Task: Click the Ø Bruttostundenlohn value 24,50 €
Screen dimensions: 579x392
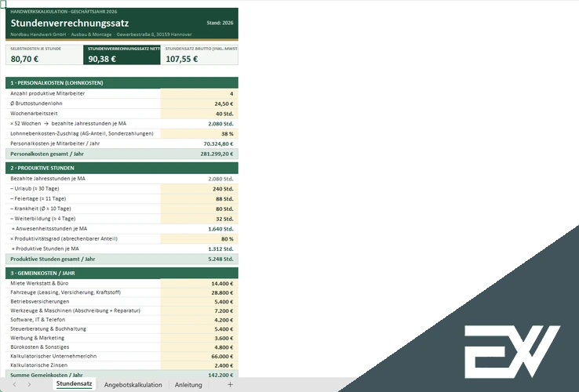Action: pos(199,103)
